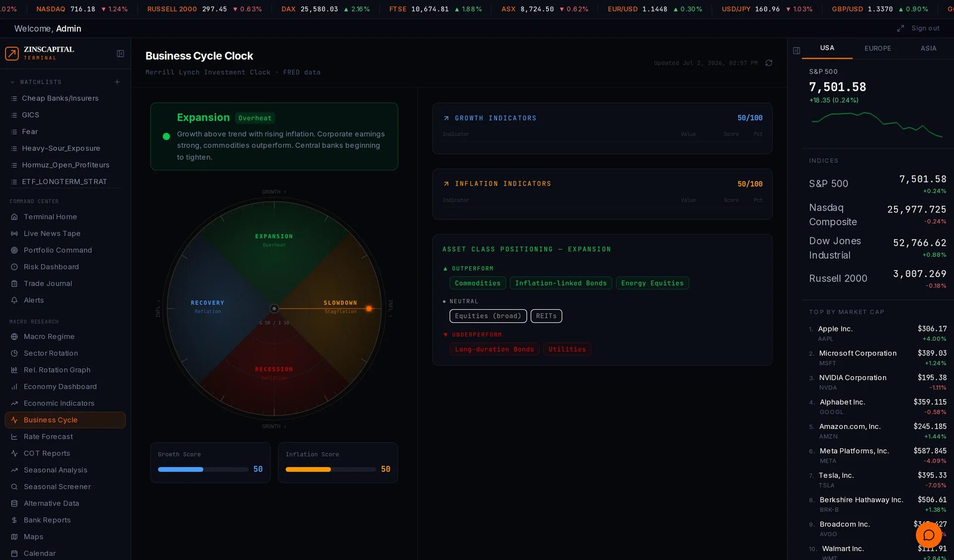Click the ZinsCapital Terminal logo icon
This screenshot has width=954, height=560.
click(12, 53)
